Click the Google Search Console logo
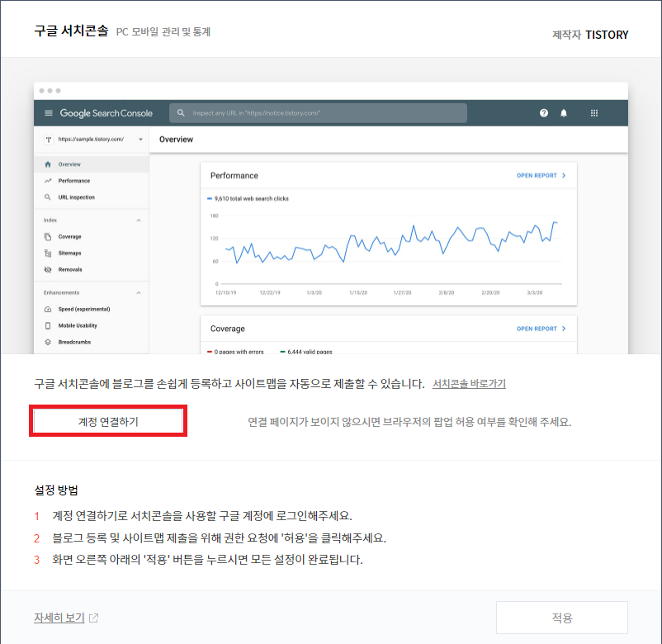 (106, 113)
